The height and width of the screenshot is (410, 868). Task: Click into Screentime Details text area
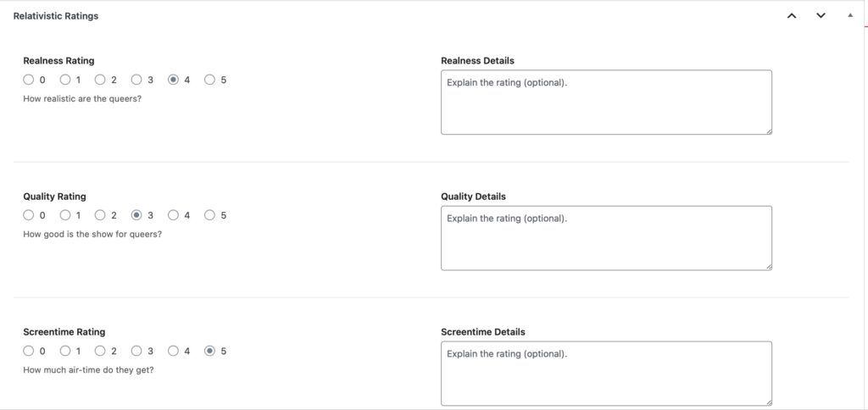(605, 373)
